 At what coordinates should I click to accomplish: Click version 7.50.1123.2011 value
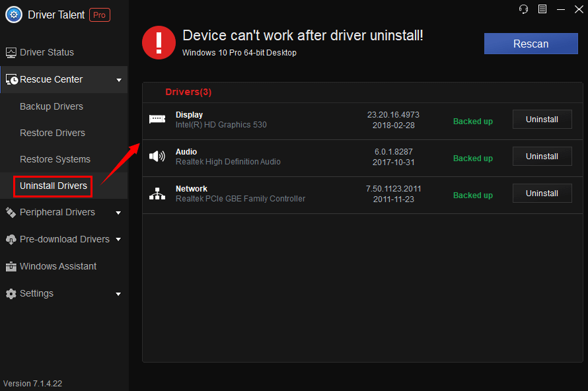[x=393, y=188]
